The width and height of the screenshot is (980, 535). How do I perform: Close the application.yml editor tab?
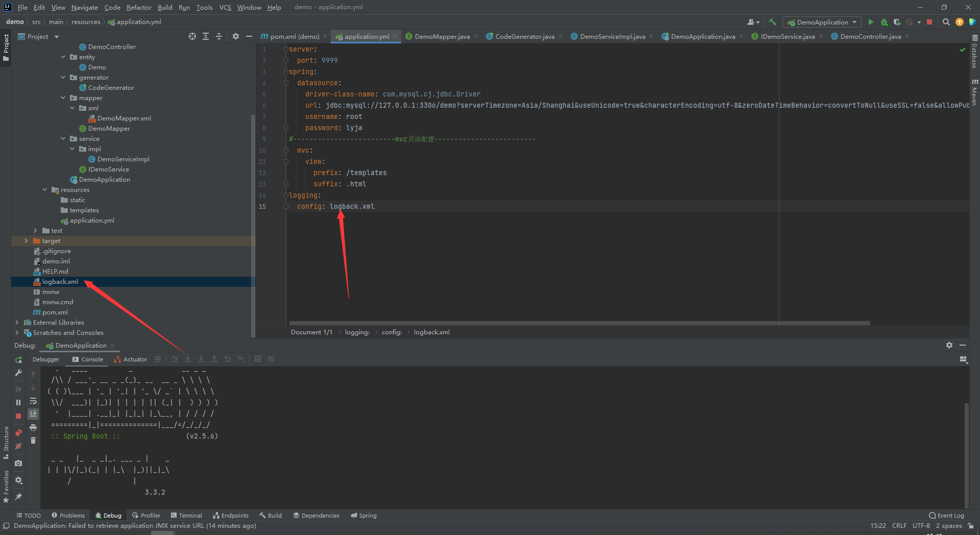pyautogui.click(x=395, y=36)
